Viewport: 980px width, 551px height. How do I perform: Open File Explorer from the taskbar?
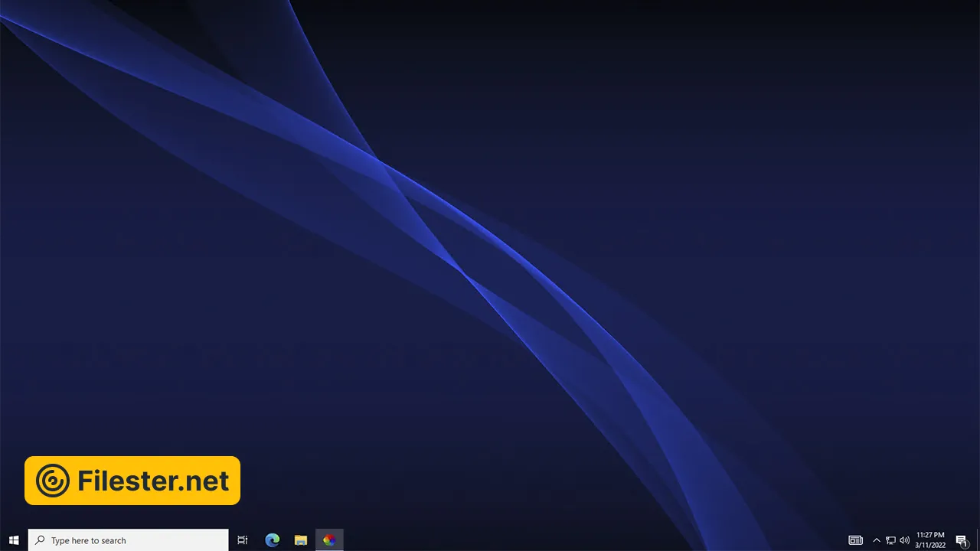pyautogui.click(x=301, y=540)
